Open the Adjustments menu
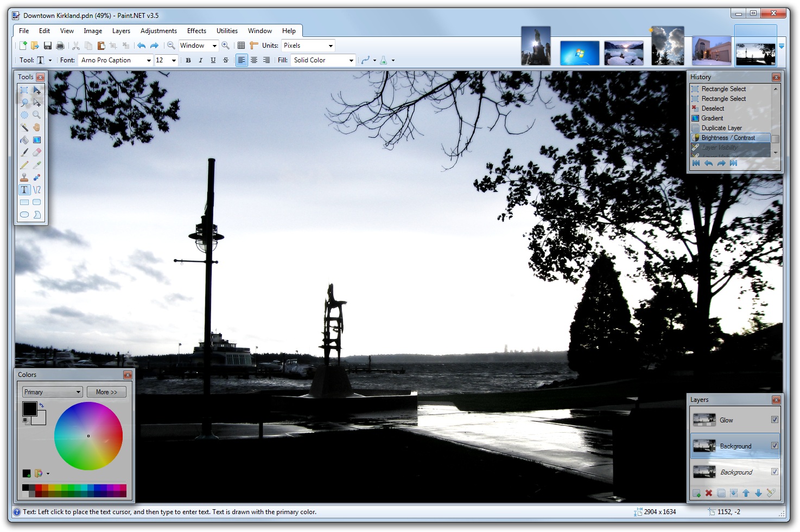Viewport: 800px width, 532px height. (x=158, y=31)
